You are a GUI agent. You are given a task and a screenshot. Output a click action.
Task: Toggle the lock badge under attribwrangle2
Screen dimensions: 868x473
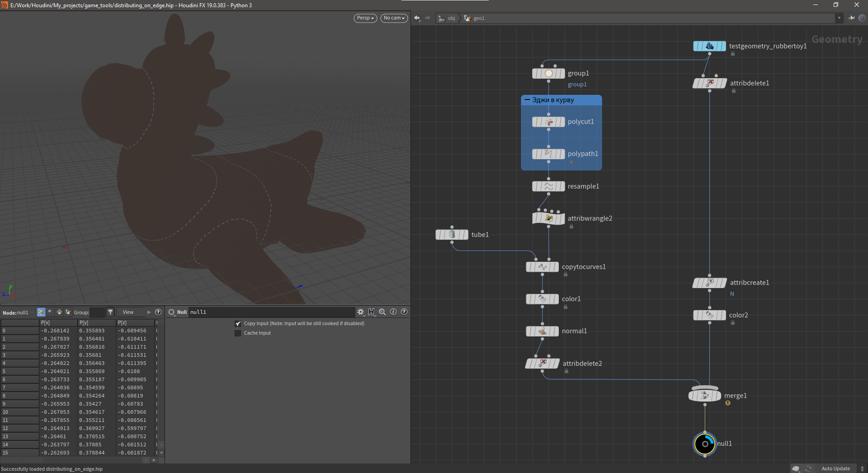pos(571,227)
